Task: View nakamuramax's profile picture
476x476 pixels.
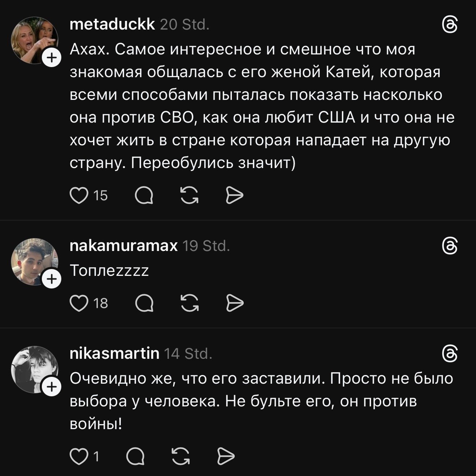Action: point(34,261)
